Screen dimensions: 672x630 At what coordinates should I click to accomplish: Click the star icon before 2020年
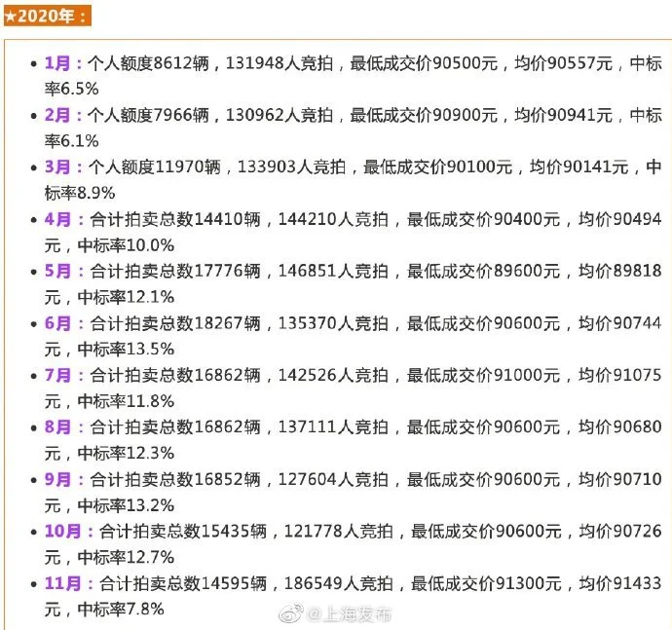click(8, 17)
